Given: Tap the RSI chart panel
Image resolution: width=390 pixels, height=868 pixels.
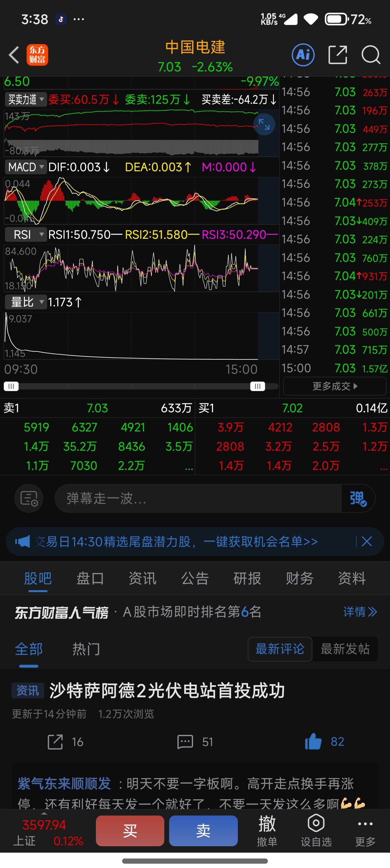Looking at the screenshot, I should click(x=141, y=268).
